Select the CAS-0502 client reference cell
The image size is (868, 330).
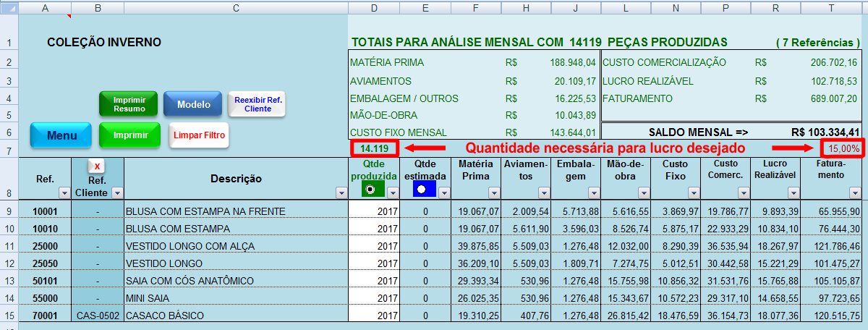pyautogui.click(x=98, y=316)
